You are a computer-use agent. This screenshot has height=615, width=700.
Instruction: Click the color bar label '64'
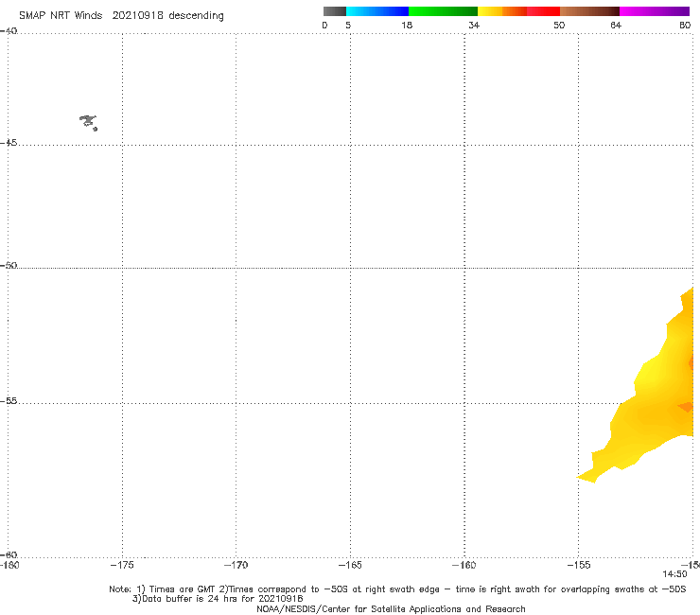tap(616, 26)
